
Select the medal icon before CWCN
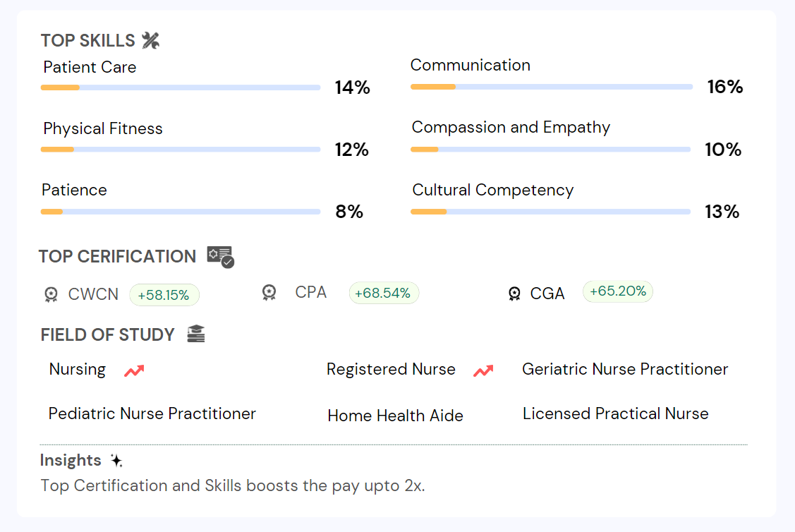click(x=51, y=294)
